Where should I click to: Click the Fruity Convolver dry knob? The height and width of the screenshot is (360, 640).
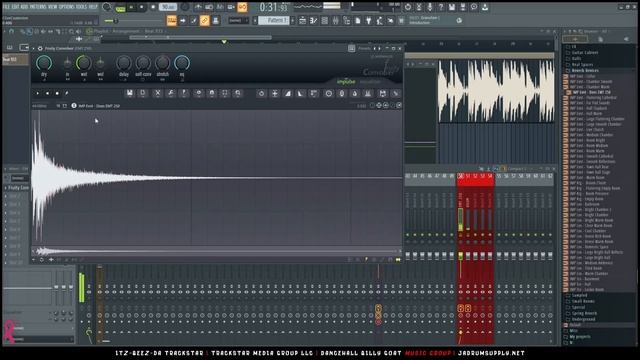(x=44, y=63)
